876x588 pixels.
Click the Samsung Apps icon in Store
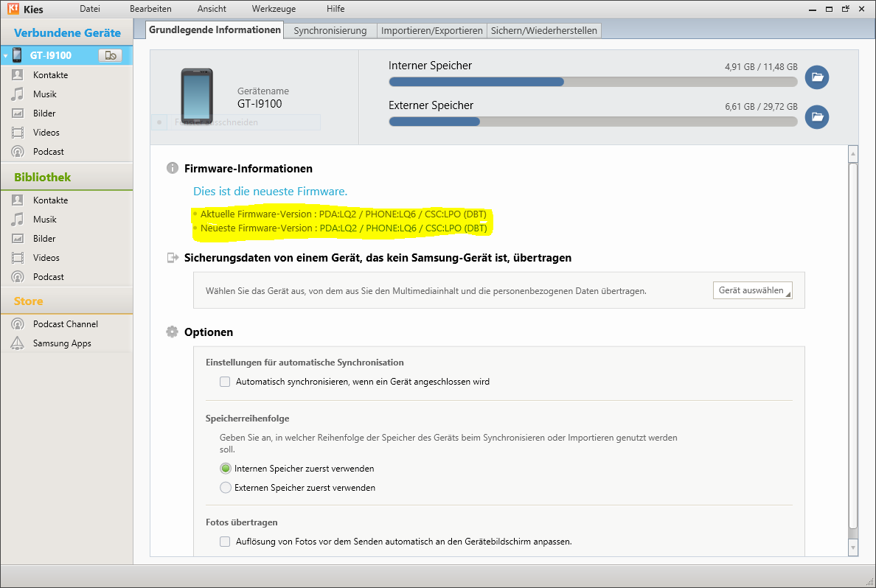[18, 343]
